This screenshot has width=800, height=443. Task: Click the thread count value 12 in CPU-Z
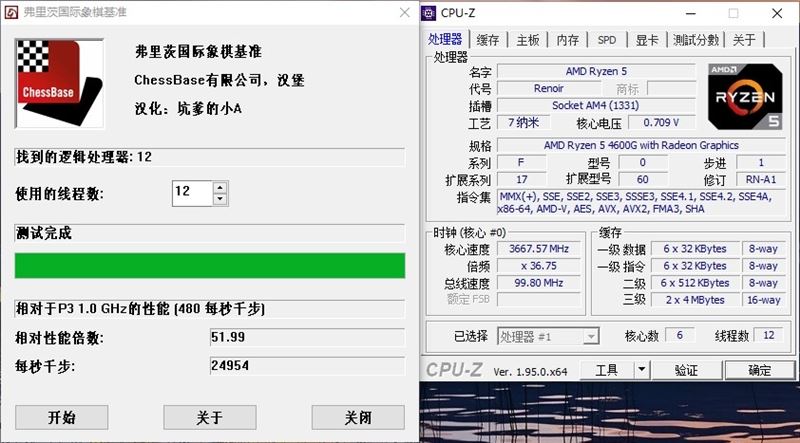pyautogui.click(x=769, y=335)
